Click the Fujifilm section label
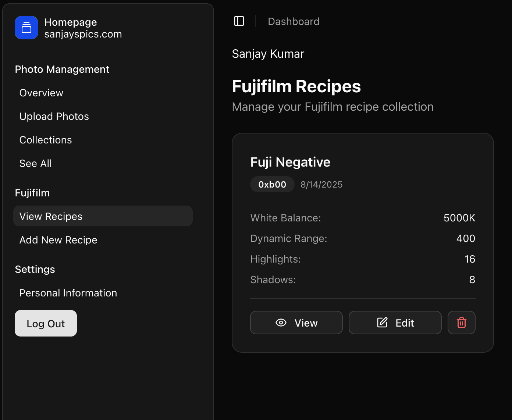 [32, 193]
